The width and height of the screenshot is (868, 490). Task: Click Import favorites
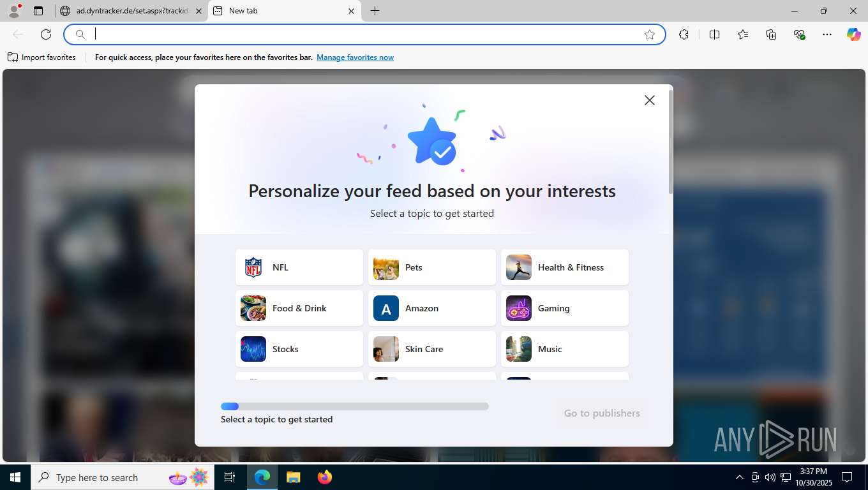(41, 57)
